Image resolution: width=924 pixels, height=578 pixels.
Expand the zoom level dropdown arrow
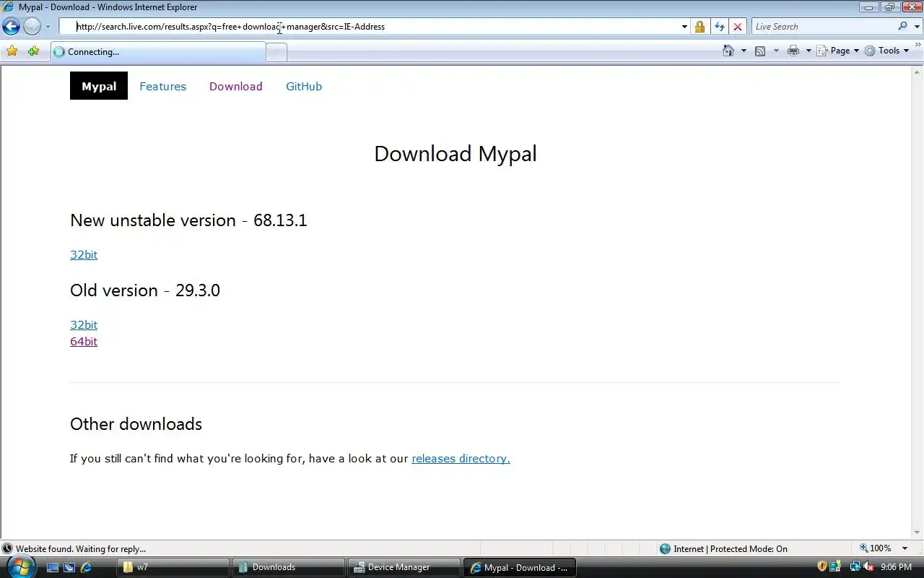pyautogui.click(x=905, y=549)
